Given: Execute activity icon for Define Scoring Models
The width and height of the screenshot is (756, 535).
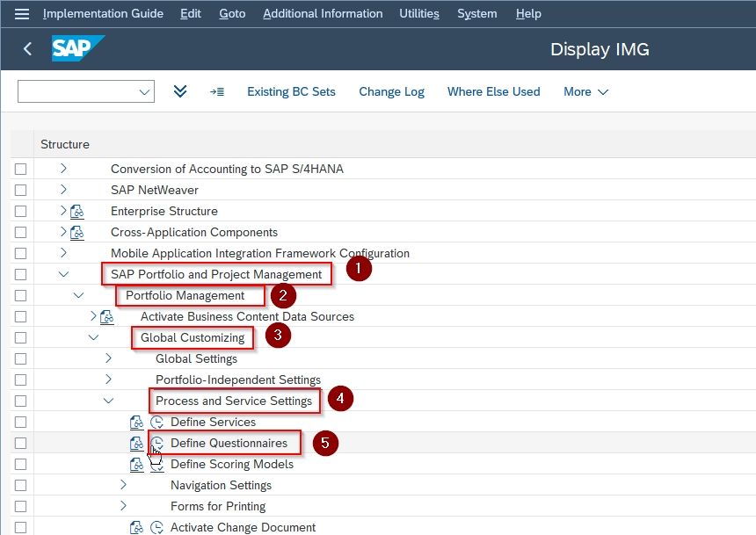Looking at the screenshot, I should (157, 465).
